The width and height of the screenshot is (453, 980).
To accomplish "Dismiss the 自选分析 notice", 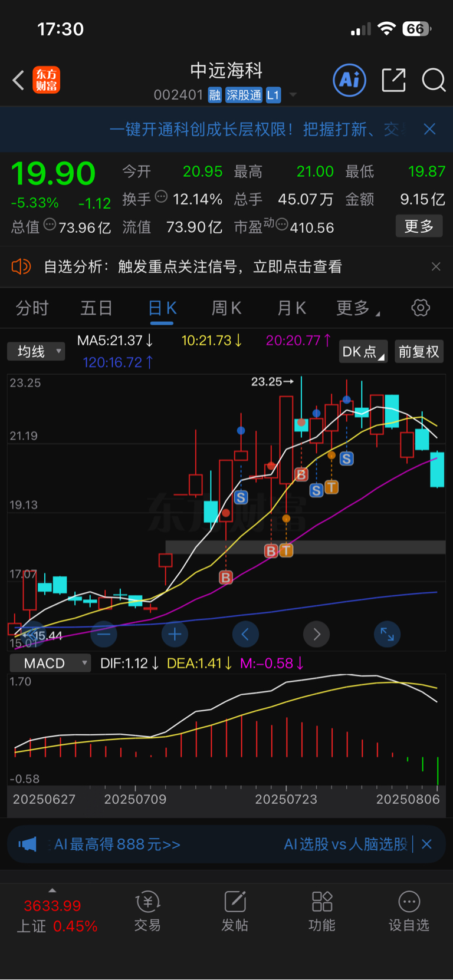I will point(436,267).
